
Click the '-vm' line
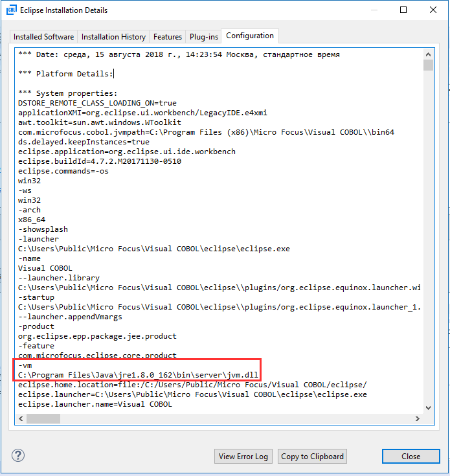coord(25,365)
